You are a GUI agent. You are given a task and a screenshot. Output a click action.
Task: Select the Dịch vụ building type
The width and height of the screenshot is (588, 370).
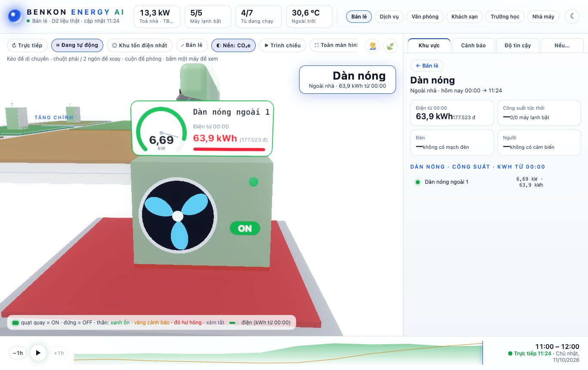pyautogui.click(x=389, y=17)
